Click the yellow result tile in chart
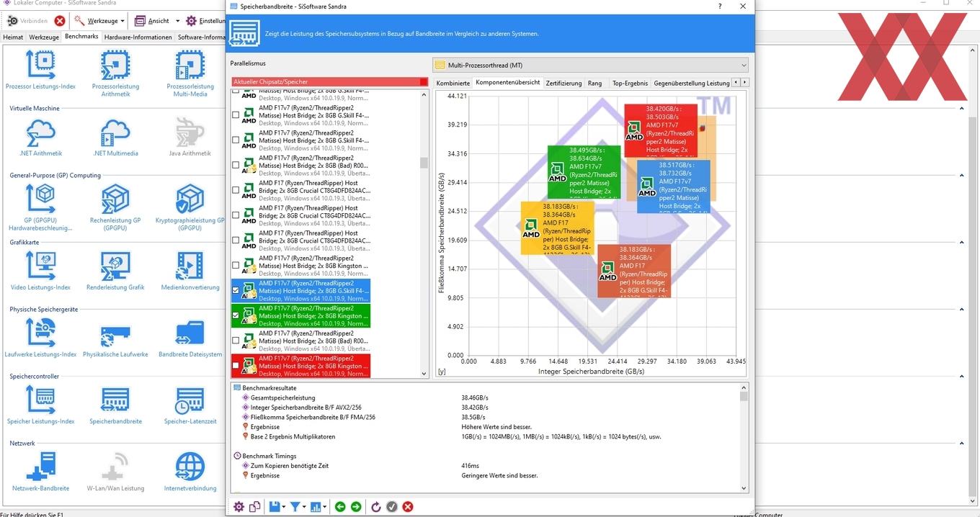Screen dimensions: 980x517 pyautogui.click(x=558, y=228)
